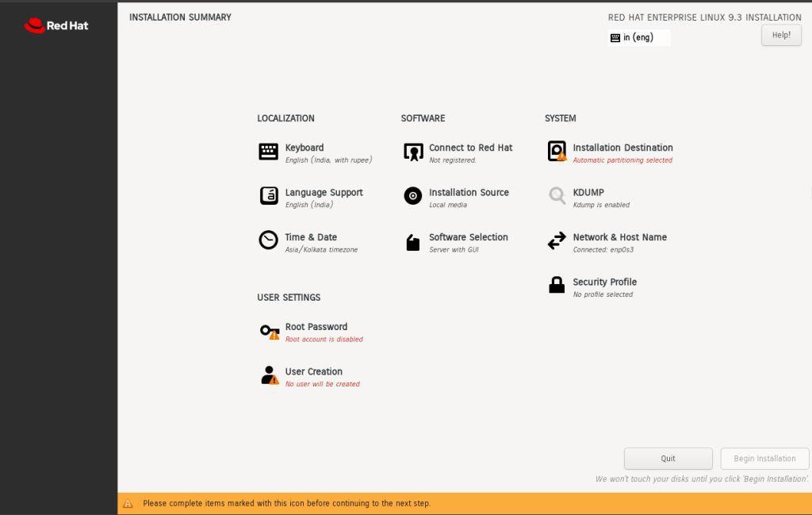
Task: Click the INSTALLATION SUMMARY heading
Action: pos(180,17)
